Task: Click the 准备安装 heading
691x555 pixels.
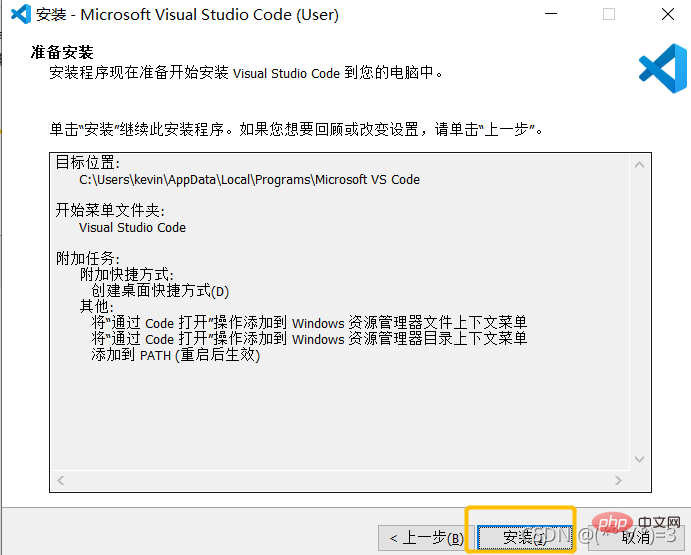Action: coord(62,52)
